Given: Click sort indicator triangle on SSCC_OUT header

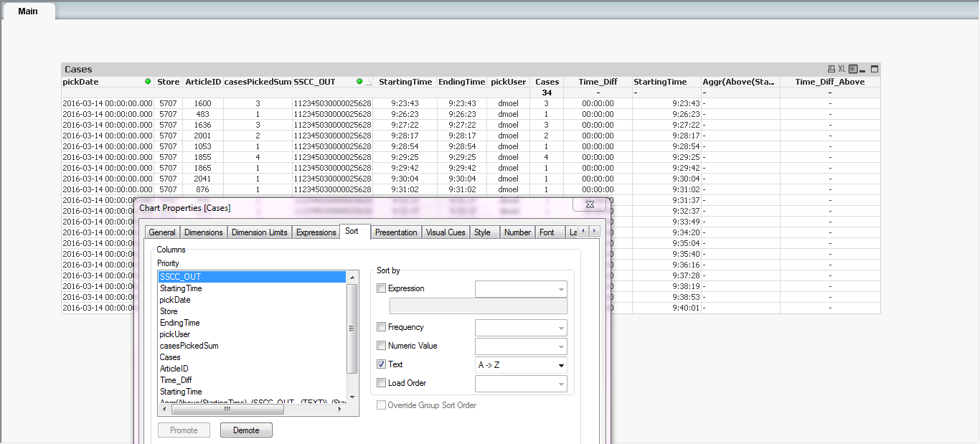Looking at the screenshot, I should point(369,82).
